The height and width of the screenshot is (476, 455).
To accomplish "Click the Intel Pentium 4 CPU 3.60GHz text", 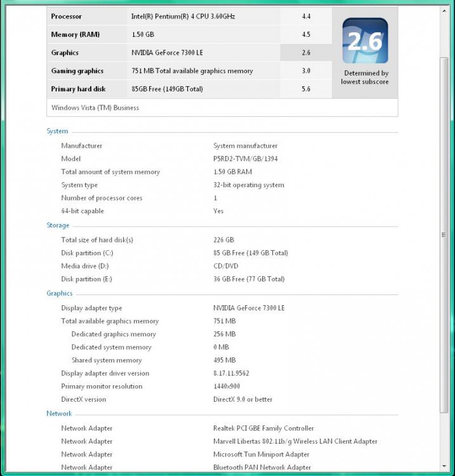I will coord(183,17).
